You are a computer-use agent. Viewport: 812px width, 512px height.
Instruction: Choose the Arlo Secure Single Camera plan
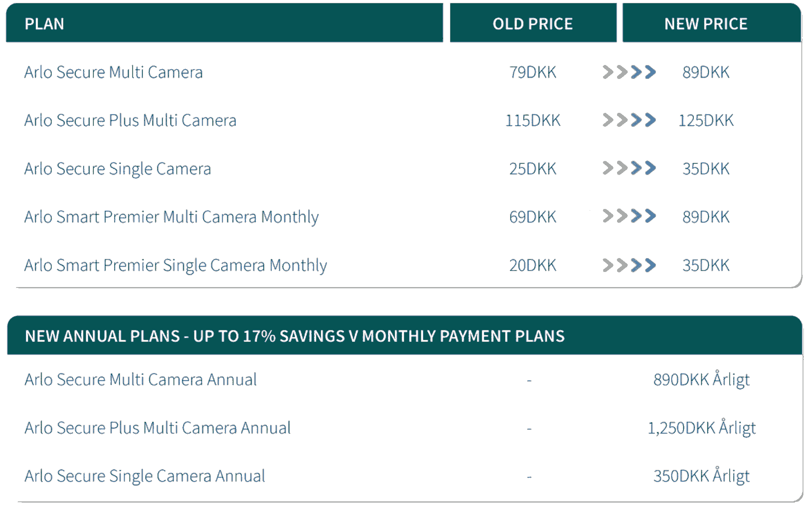coord(117,169)
